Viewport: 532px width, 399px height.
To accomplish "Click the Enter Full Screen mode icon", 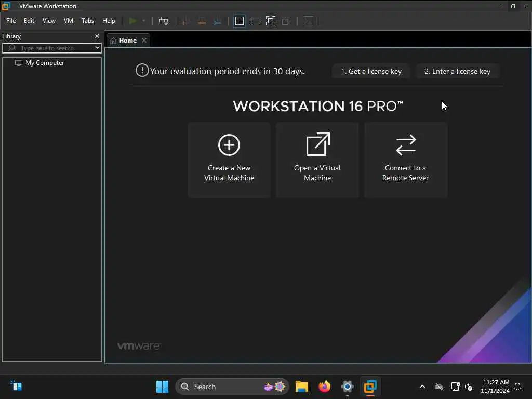I will pos(270,21).
